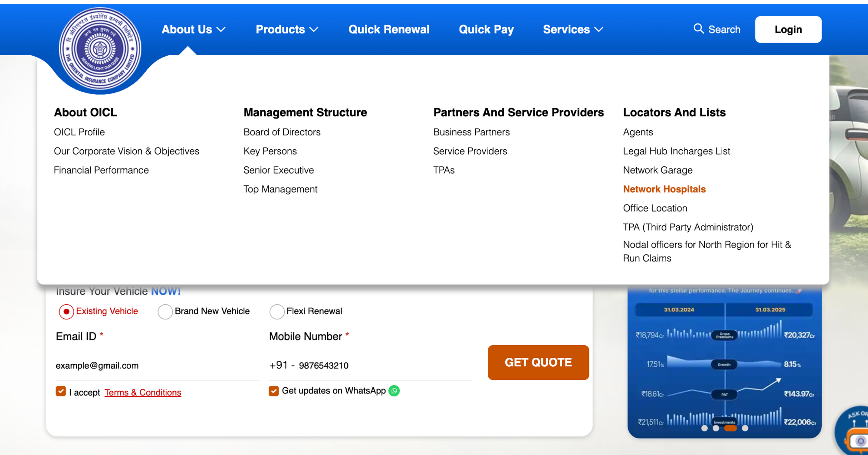View Financial Performance

[101, 170]
